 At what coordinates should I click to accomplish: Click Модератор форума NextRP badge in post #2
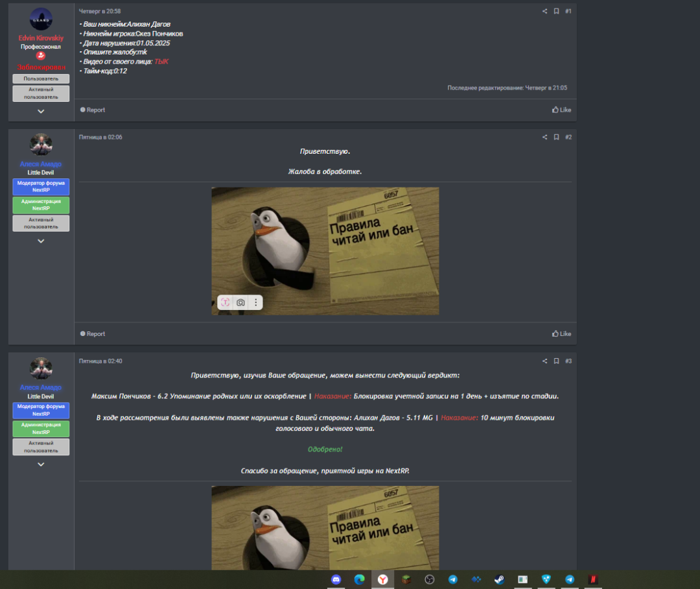(x=41, y=186)
